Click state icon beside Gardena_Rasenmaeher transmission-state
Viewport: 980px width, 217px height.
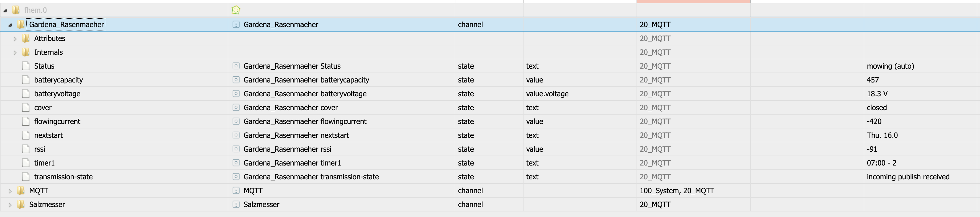pyautogui.click(x=236, y=176)
